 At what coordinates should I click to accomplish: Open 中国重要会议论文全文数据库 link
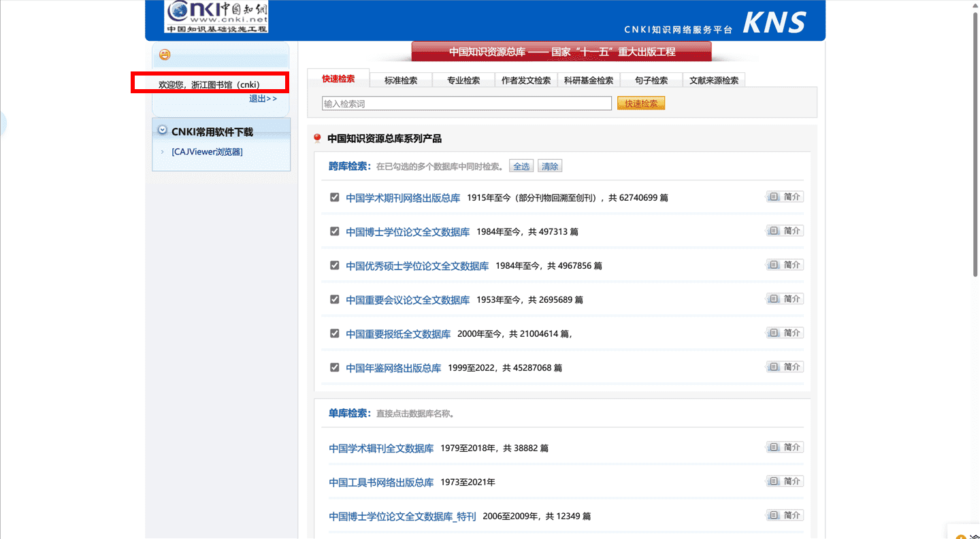[x=408, y=300]
